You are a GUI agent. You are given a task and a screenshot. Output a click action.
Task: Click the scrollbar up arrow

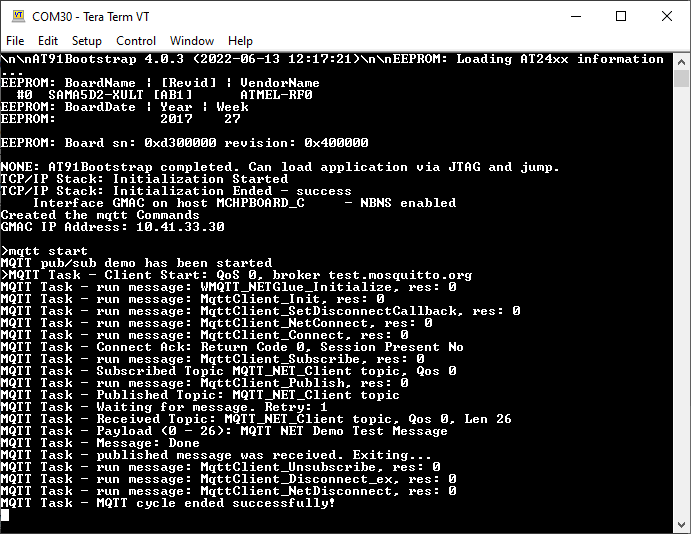coord(681,62)
